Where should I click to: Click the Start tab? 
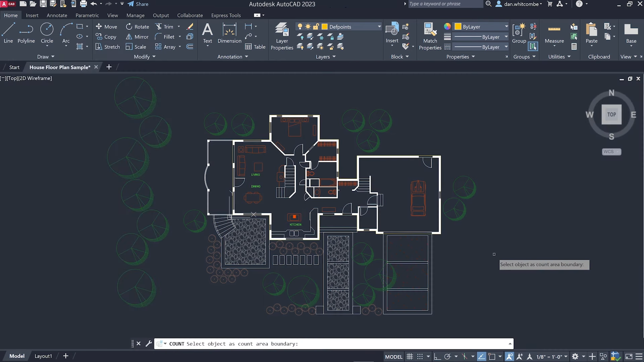coord(14,67)
